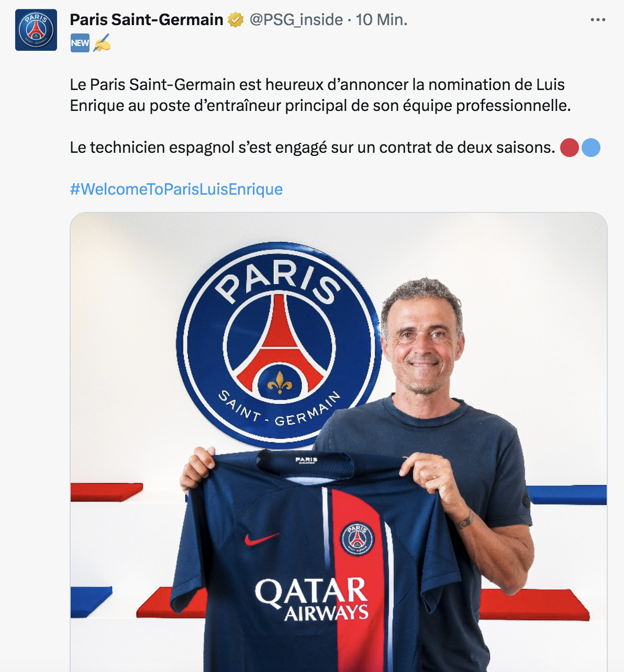Click the small PSG crest on jersey
Image resolution: width=624 pixels, height=672 pixels.
pyautogui.click(x=358, y=538)
